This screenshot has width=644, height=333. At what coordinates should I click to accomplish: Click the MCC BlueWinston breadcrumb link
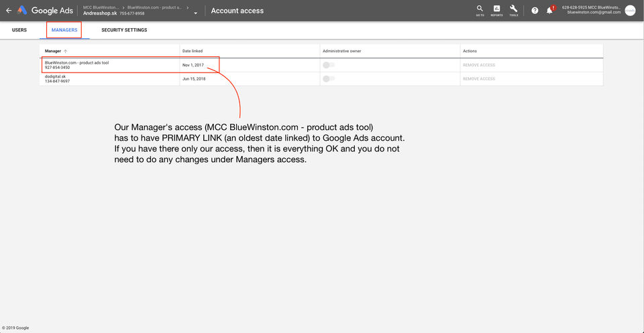[101, 8]
